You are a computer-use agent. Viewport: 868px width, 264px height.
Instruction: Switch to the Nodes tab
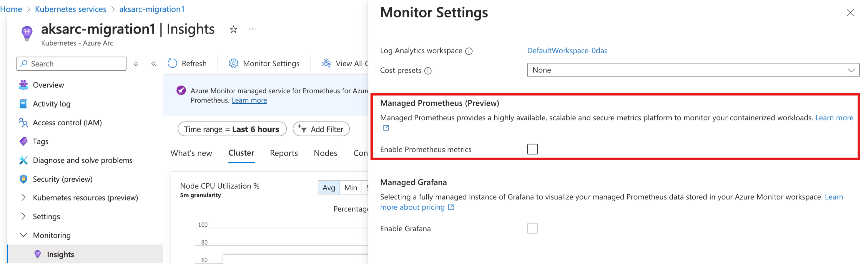click(x=325, y=153)
